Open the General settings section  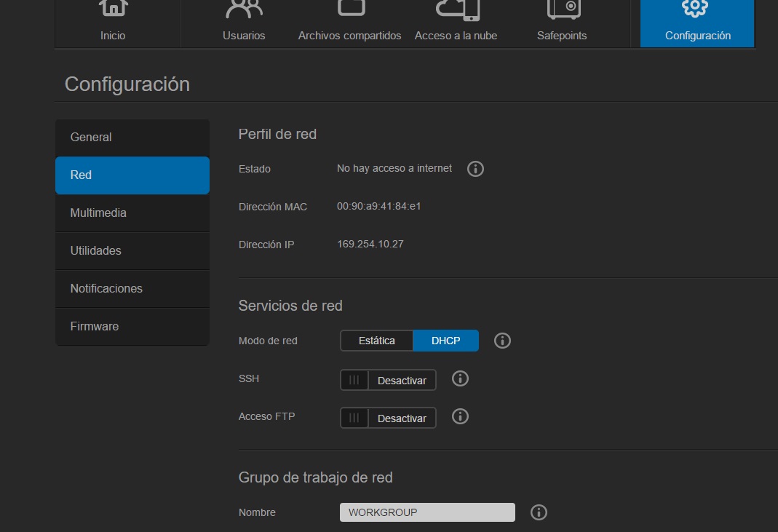(132, 138)
